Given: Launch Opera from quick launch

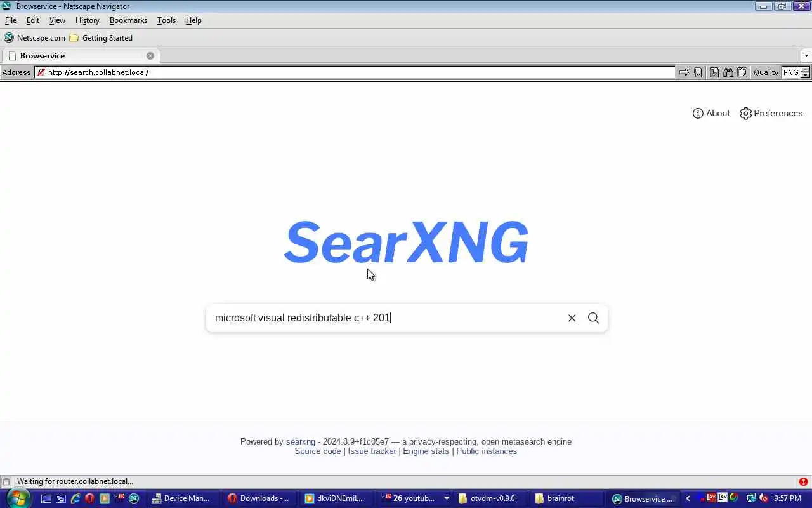Looking at the screenshot, I should pyautogui.click(x=90, y=498).
